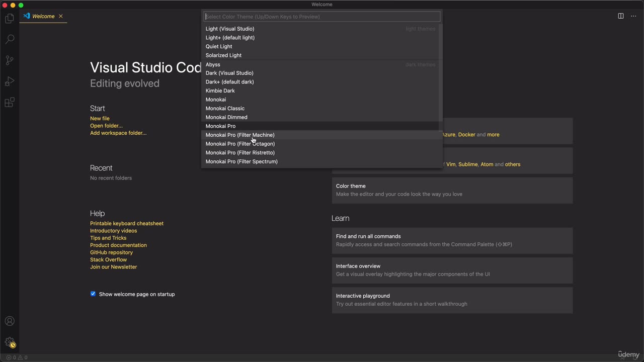Click the Sublime keymap link

click(x=468, y=164)
